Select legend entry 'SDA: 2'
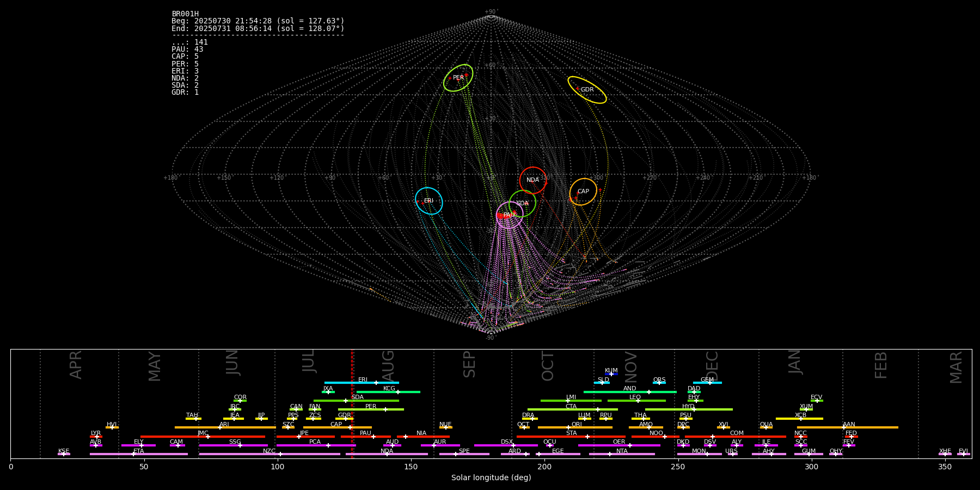The image size is (980, 490). click(x=185, y=85)
